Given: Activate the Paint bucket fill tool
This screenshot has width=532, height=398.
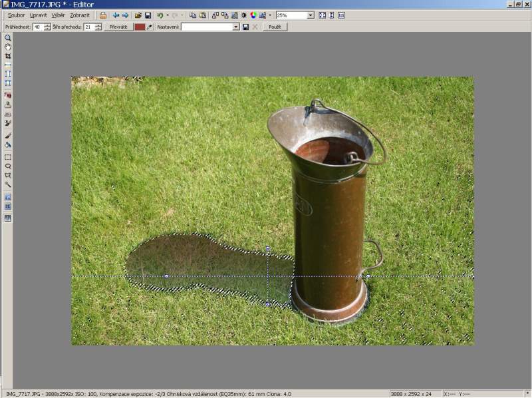Looking at the screenshot, I should 8,144.
